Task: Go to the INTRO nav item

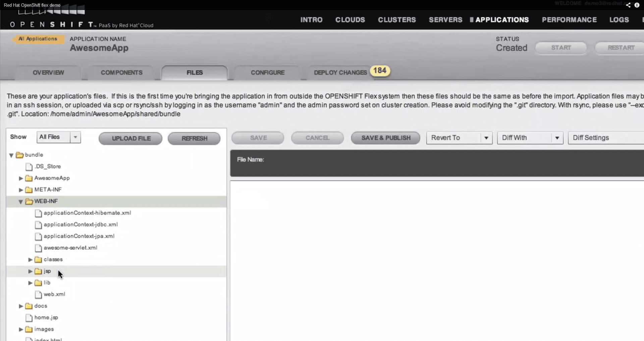Action: click(311, 20)
